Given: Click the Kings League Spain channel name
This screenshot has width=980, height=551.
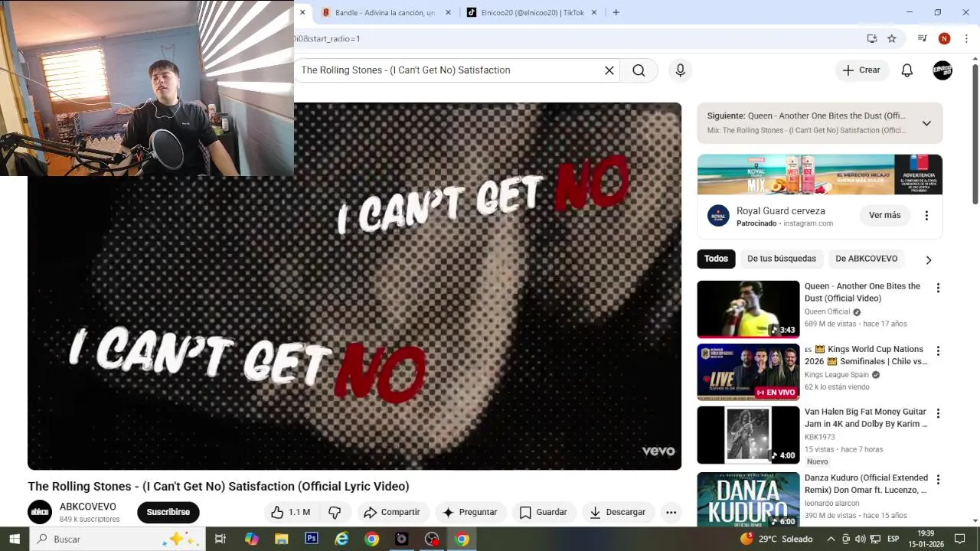Looking at the screenshot, I should click(836, 375).
